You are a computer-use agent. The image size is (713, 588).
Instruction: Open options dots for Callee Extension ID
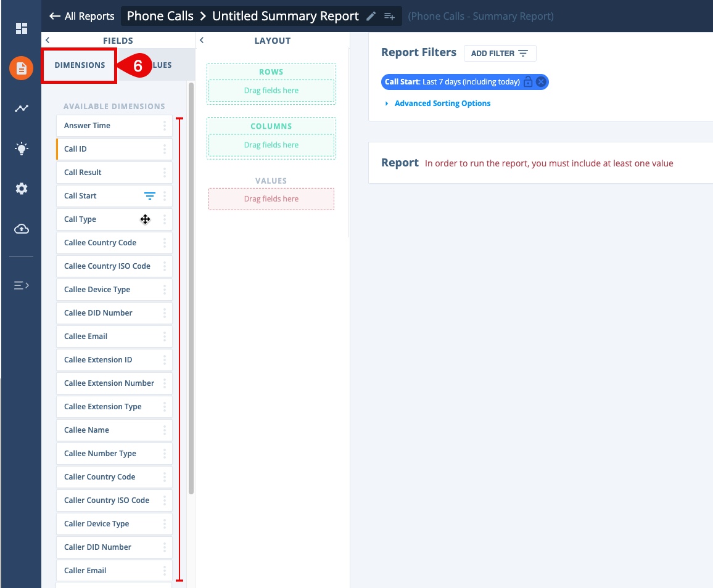tap(165, 359)
